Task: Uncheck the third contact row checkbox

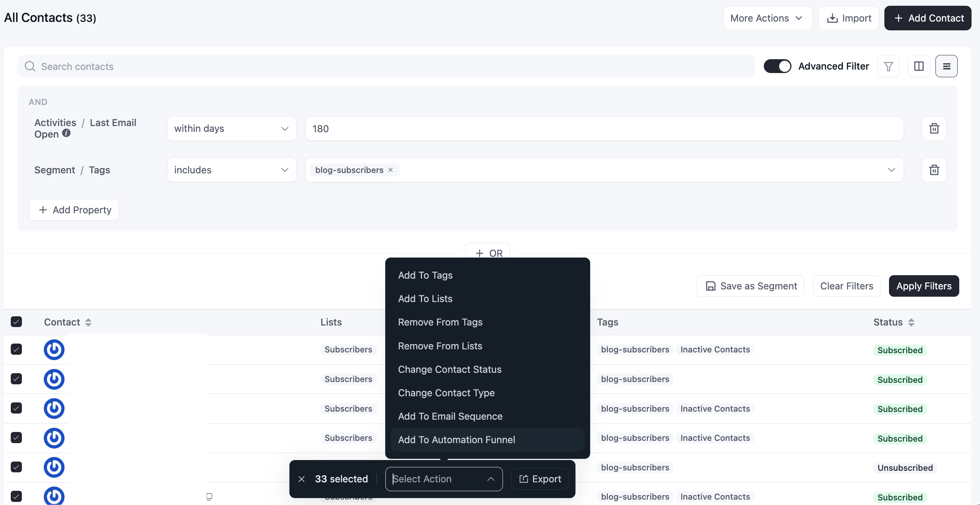Action: (16, 408)
